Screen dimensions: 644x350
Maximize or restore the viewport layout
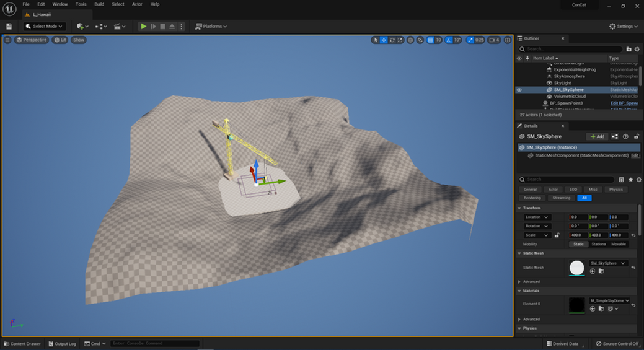tap(508, 40)
